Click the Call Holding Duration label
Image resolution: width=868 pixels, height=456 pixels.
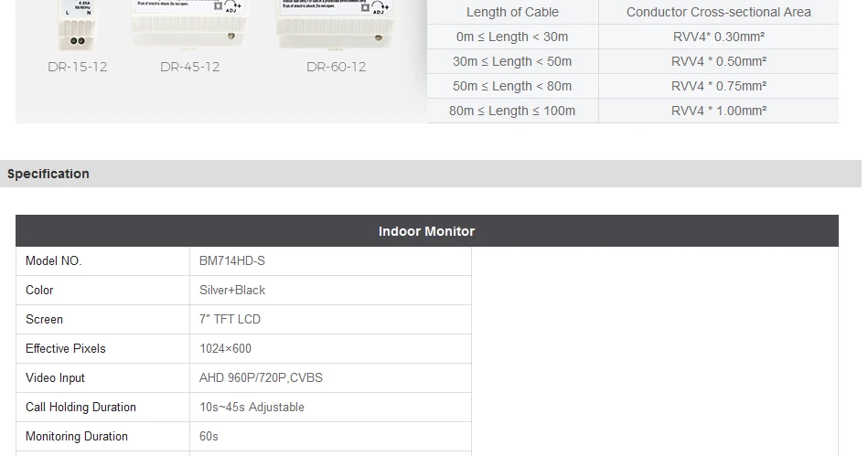tap(80, 408)
